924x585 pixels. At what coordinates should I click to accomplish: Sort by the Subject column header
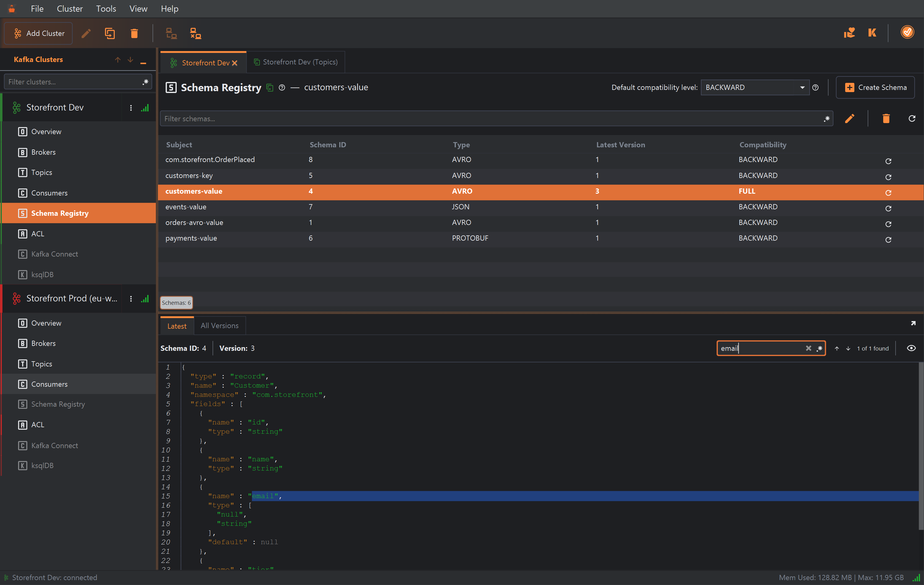point(179,145)
